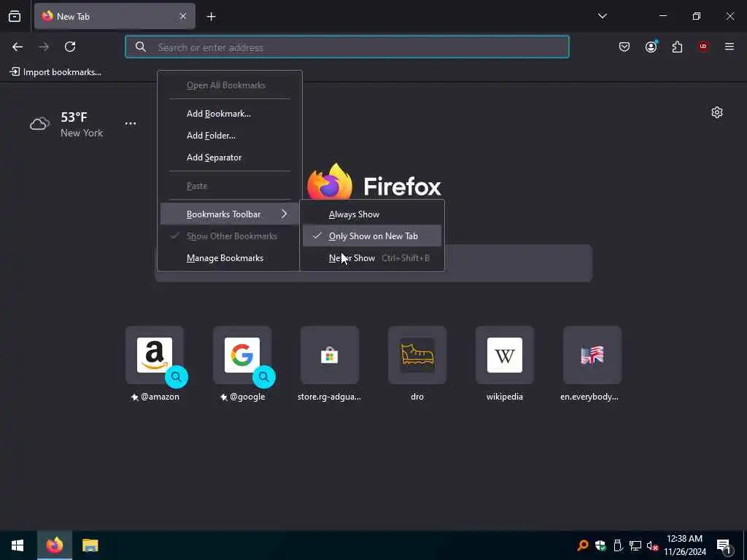Open the Google shortcut tile
This screenshot has height=560, width=747.
pyautogui.click(x=242, y=355)
